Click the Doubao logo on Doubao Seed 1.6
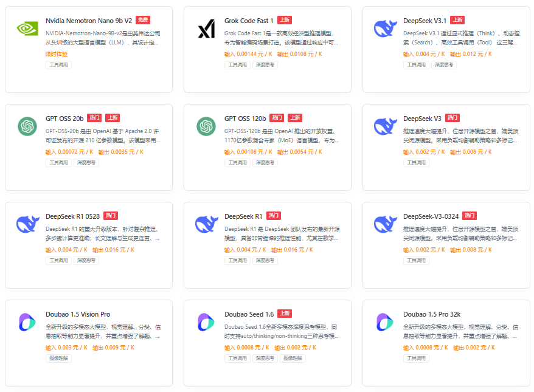Image resolution: width=534 pixels, height=392 pixels. pos(206,322)
